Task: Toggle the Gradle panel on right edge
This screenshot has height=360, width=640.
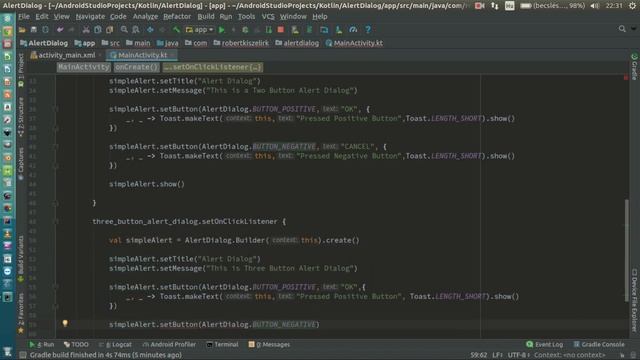Action: coord(634,67)
